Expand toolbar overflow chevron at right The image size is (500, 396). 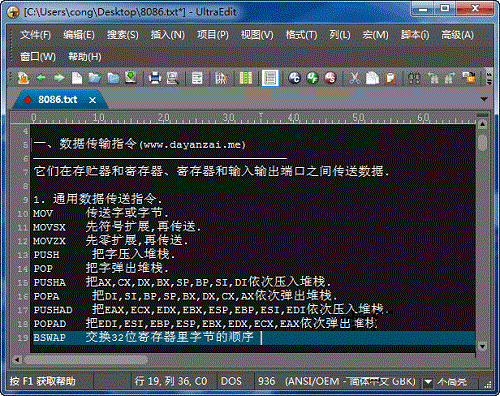point(489,78)
